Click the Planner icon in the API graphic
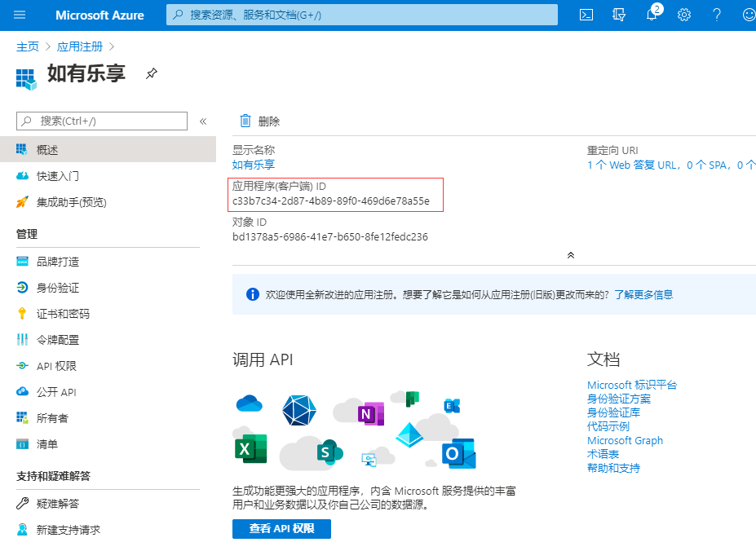Image resolution: width=756 pixels, height=551 pixels. tap(412, 399)
